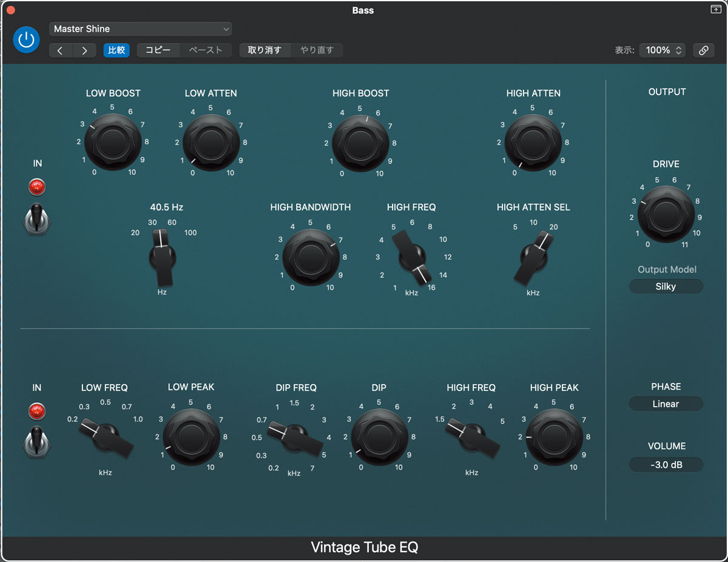728x562 pixels.
Task: Click the upper HIGH FREQ kHz selector switch
Action: 412,257
